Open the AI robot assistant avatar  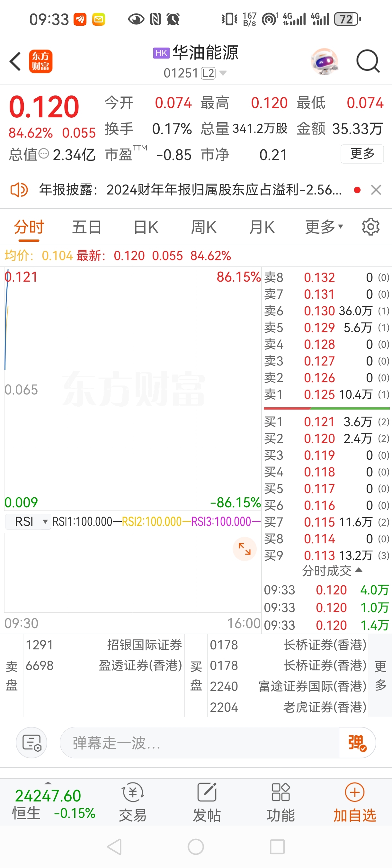click(x=324, y=62)
